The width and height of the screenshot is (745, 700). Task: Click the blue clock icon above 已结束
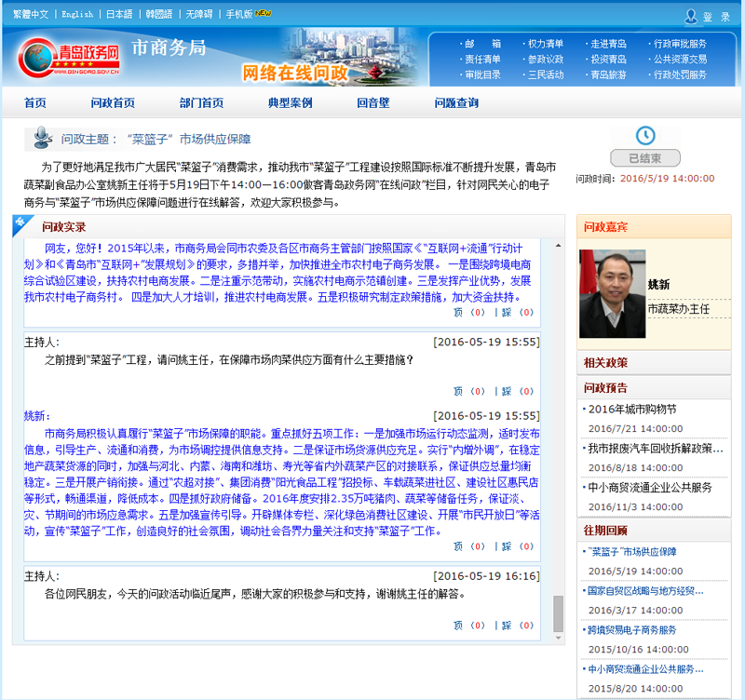(x=644, y=135)
